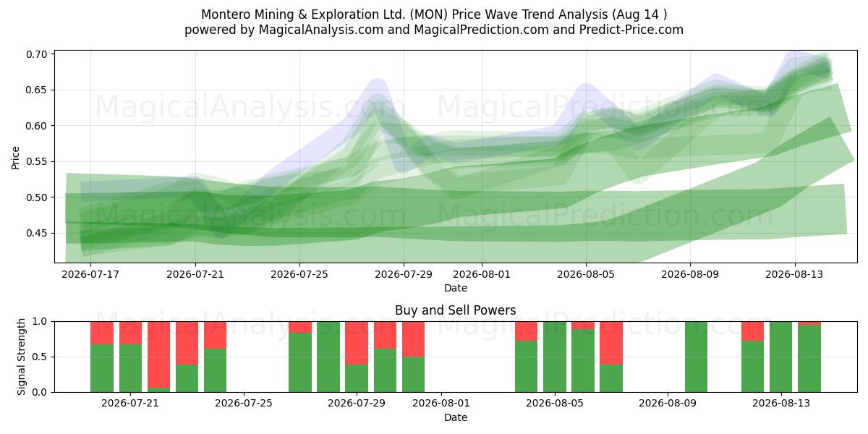Click the 2026-08-01 tick under the Buy/Sell chart
The width and height of the screenshot is (868, 434).
point(441,404)
